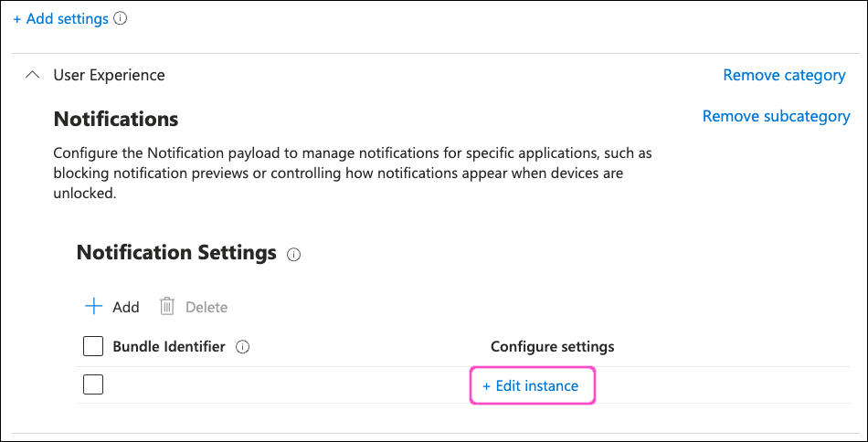Click the Remove category link
This screenshot has height=442, width=868.
(784, 75)
